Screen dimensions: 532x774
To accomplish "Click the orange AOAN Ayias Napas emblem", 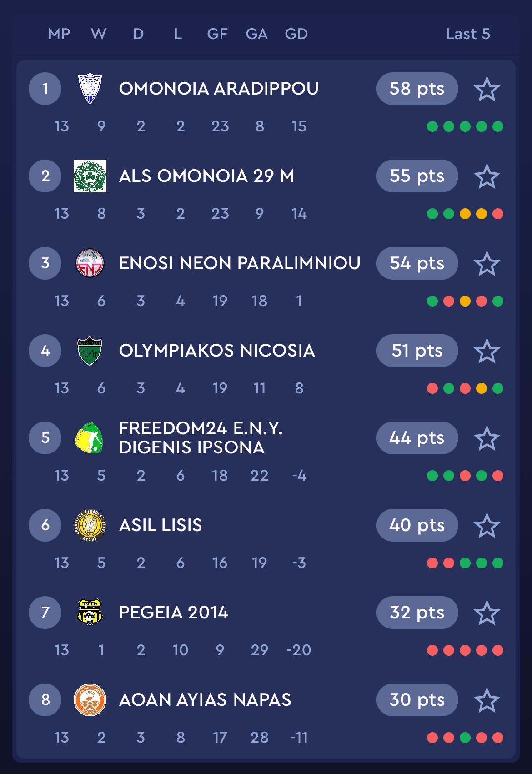I will point(90,700).
